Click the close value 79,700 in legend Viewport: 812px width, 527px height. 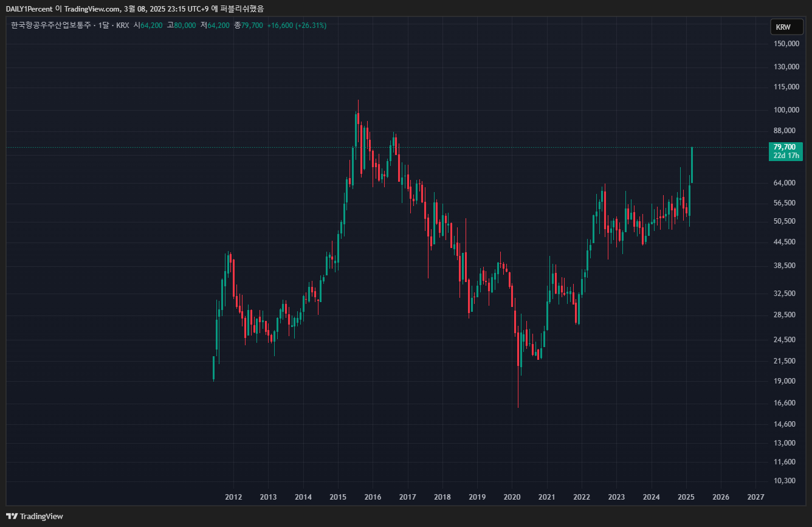pos(252,26)
